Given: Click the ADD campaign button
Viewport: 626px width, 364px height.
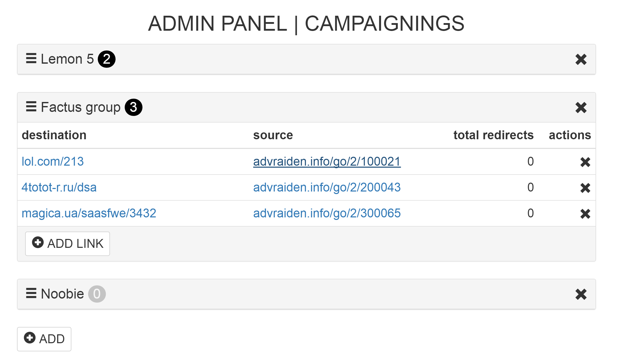Looking at the screenshot, I should (44, 339).
